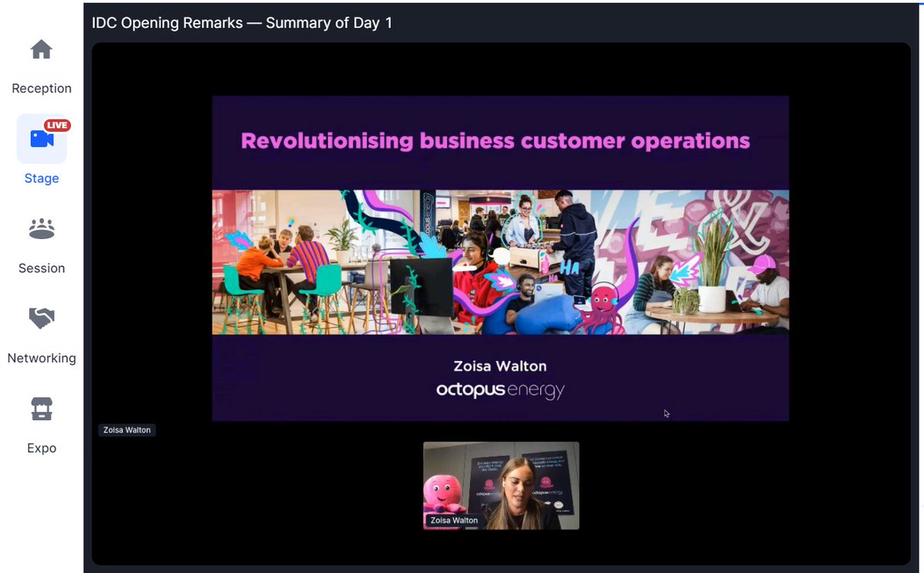Open the Session group icon

click(42, 229)
